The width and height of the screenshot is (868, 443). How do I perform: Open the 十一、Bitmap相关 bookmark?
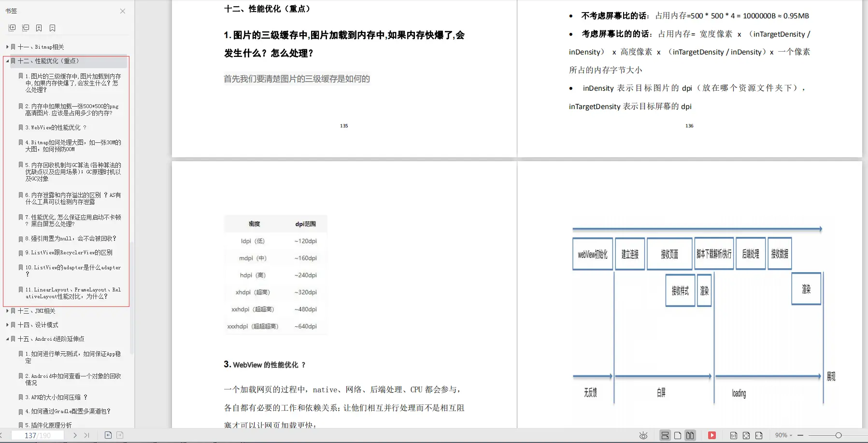click(41, 47)
